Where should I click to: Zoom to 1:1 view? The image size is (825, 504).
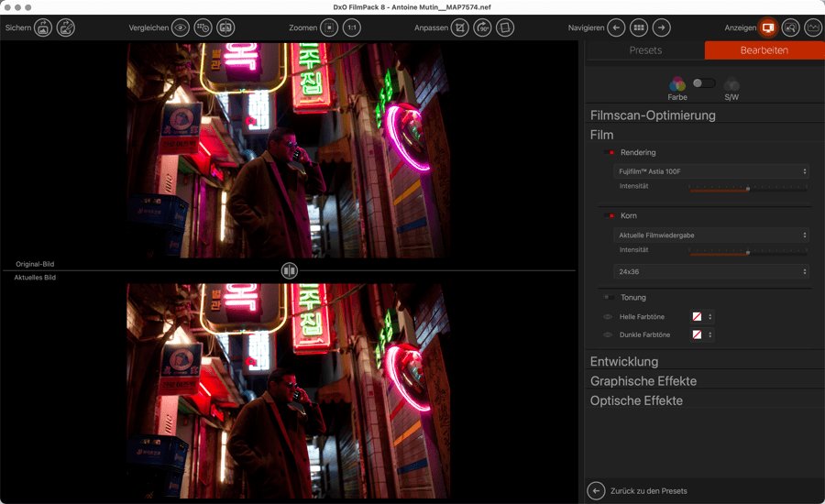click(352, 27)
